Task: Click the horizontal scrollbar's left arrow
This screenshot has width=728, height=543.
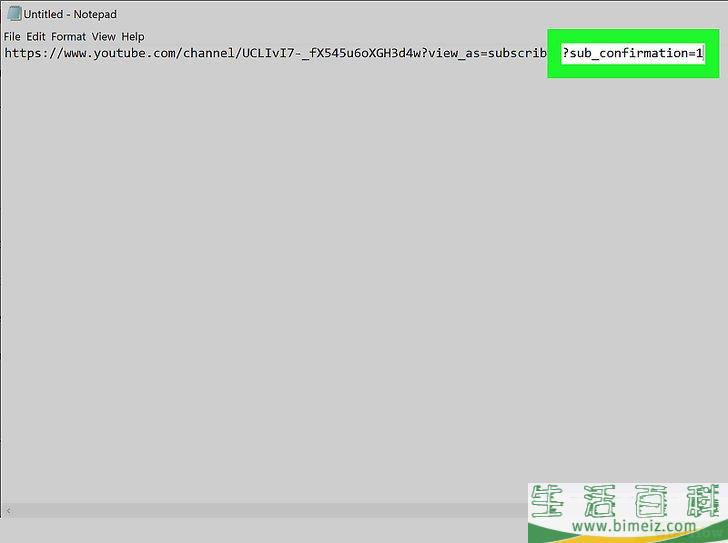Action: 8,511
